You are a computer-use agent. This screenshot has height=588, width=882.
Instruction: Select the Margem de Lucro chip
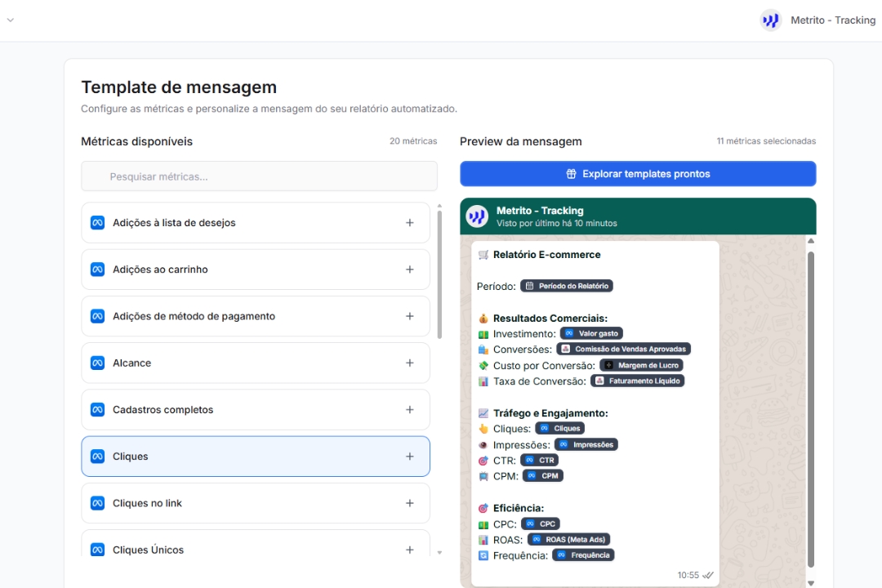(x=641, y=365)
